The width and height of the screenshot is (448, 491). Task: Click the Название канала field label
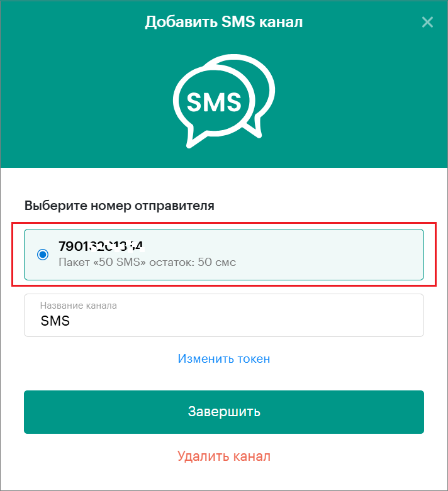click(79, 306)
